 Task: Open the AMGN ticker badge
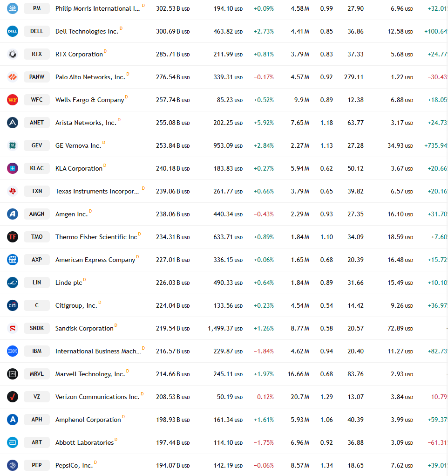pos(37,214)
